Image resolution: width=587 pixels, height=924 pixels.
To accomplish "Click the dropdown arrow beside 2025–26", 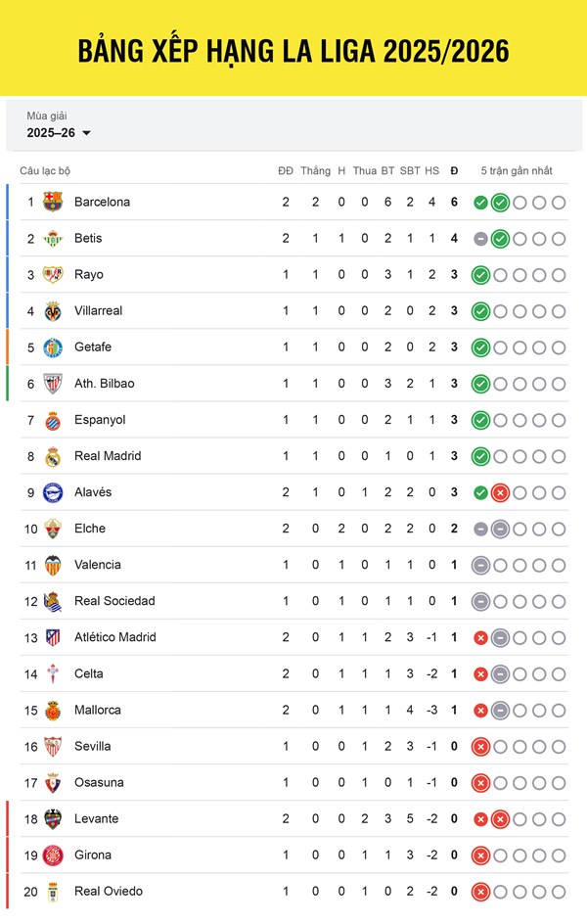I will (86, 133).
